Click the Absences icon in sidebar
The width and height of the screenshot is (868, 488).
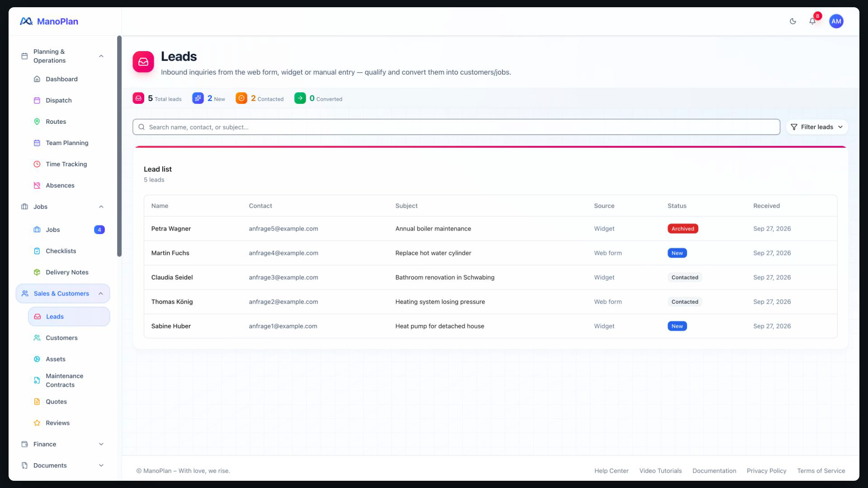click(x=37, y=185)
